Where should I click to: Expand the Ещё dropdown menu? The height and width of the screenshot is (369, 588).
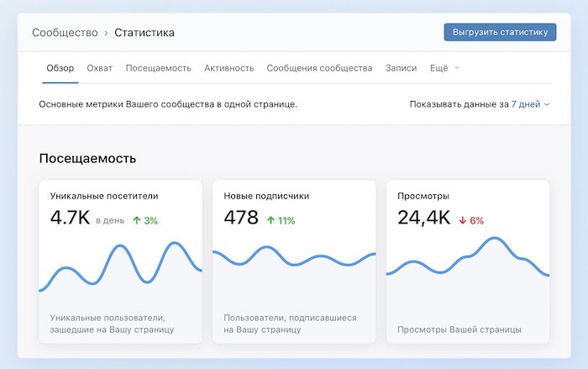444,68
